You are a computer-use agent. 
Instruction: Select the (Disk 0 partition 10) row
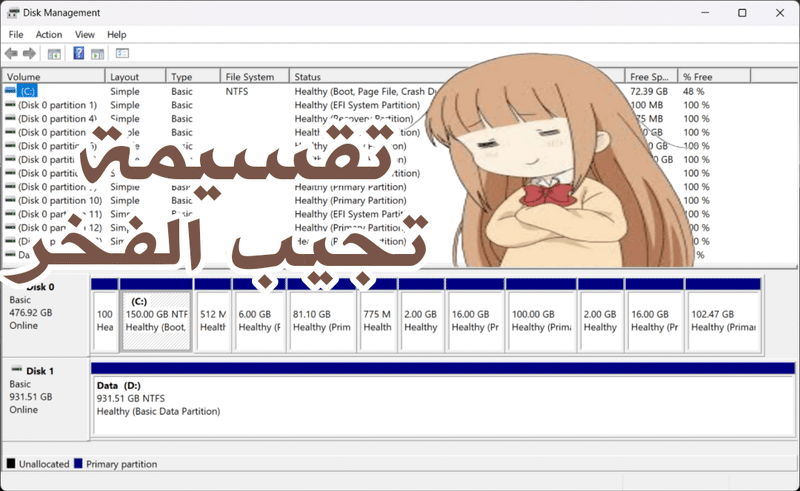[x=60, y=200]
